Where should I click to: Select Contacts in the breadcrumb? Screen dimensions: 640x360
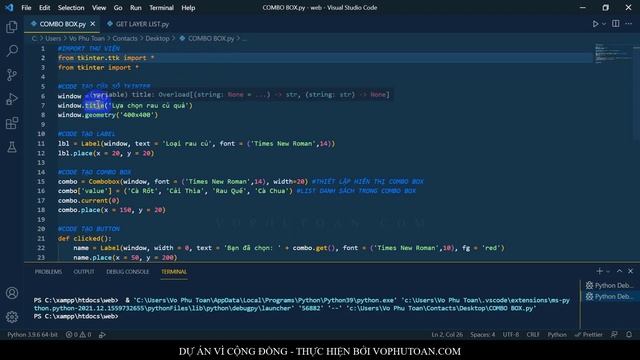[125, 38]
